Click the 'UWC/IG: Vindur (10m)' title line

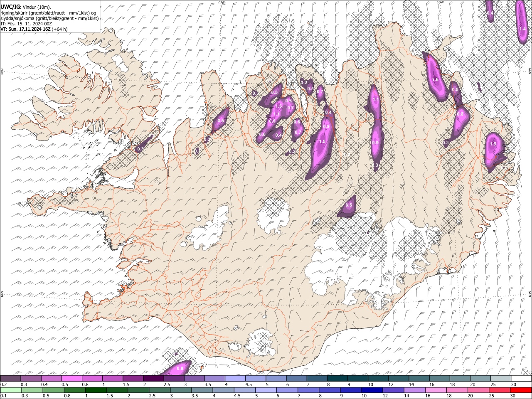[25, 7]
